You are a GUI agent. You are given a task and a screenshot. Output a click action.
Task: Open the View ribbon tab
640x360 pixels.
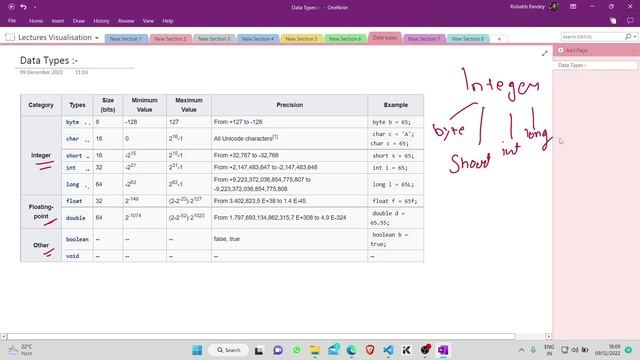[148, 21]
